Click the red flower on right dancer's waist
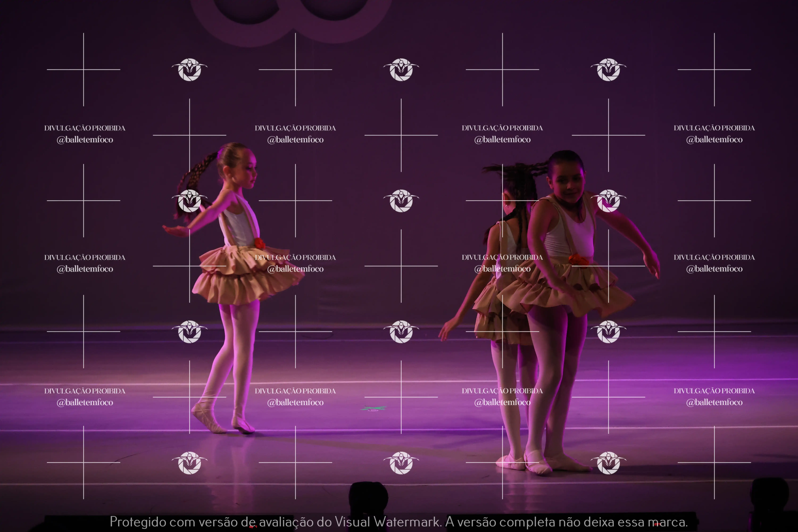This screenshot has height=532, width=798. [578, 260]
